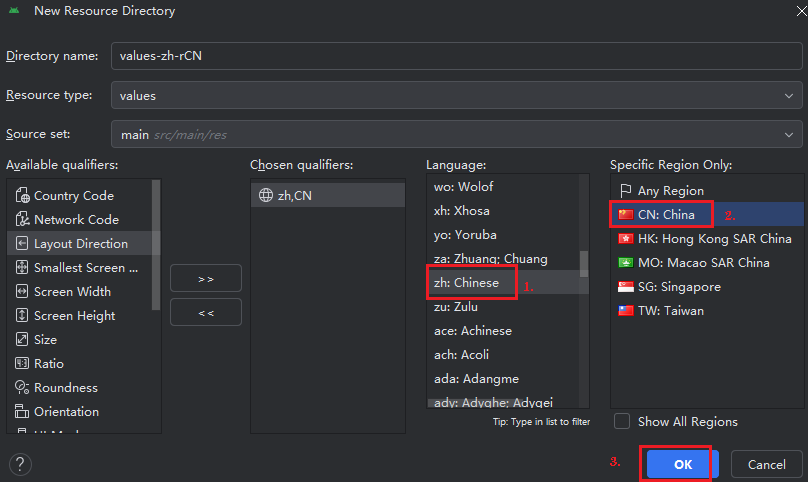Click the Macao flag icon
Viewport: 808px width, 483px height.
[x=625, y=262]
